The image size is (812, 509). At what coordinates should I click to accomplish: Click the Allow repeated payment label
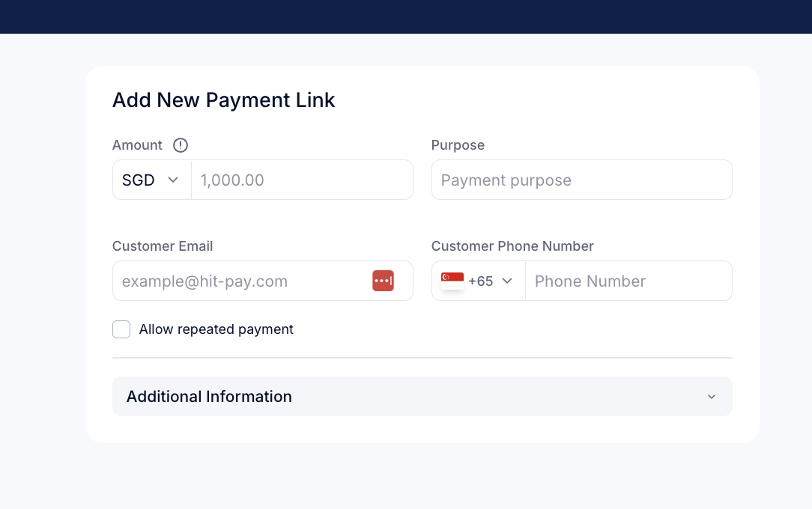tap(216, 329)
